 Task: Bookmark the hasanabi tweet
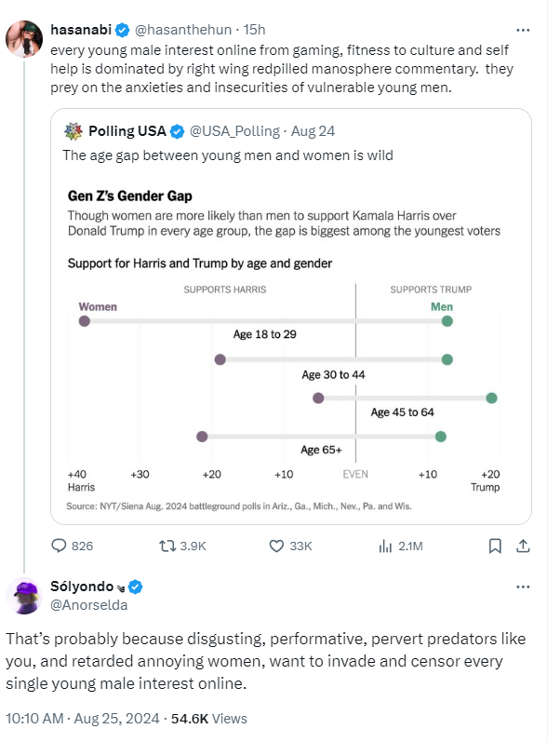pos(495,546)
